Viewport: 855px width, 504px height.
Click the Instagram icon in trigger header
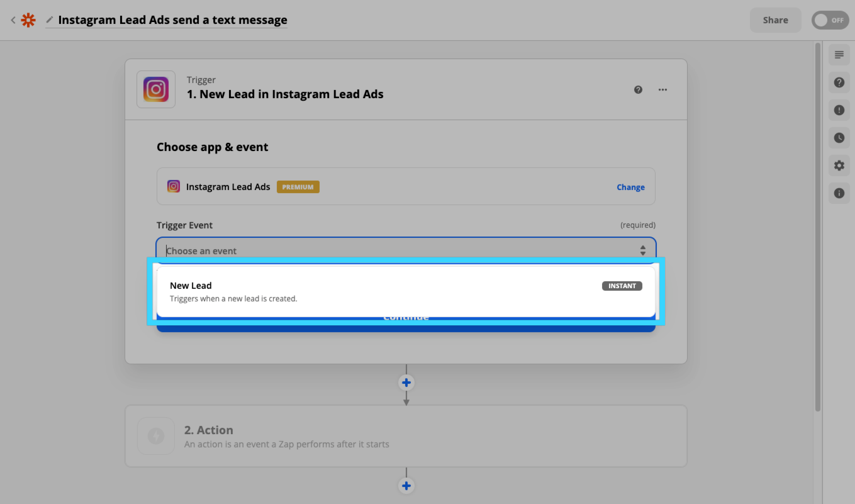(156, 89)
